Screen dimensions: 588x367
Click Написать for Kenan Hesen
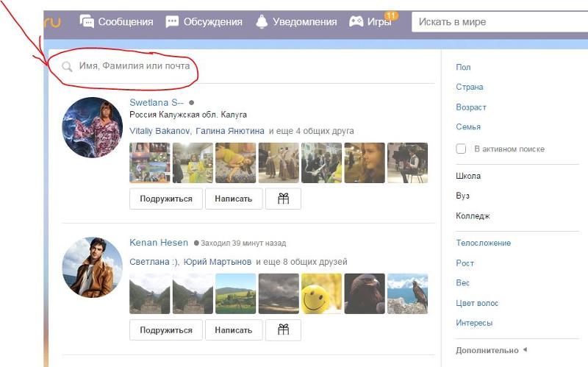pos(233,329)
